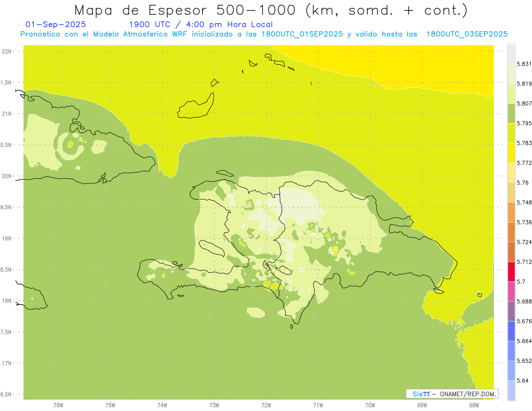Click the legend value '5.64'
Screen dimensions: 532x411
click(x=523, y=381)
